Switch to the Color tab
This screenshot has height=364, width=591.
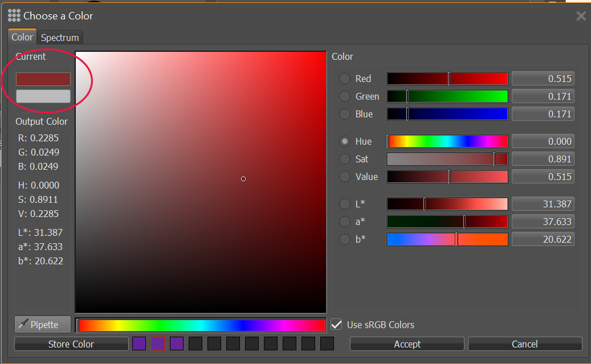coord(22,37)
